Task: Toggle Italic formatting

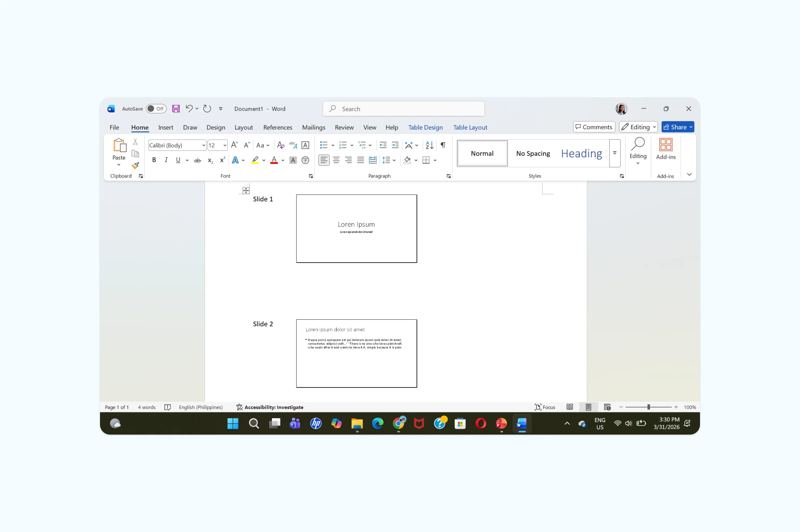Action: click(166, 160)
